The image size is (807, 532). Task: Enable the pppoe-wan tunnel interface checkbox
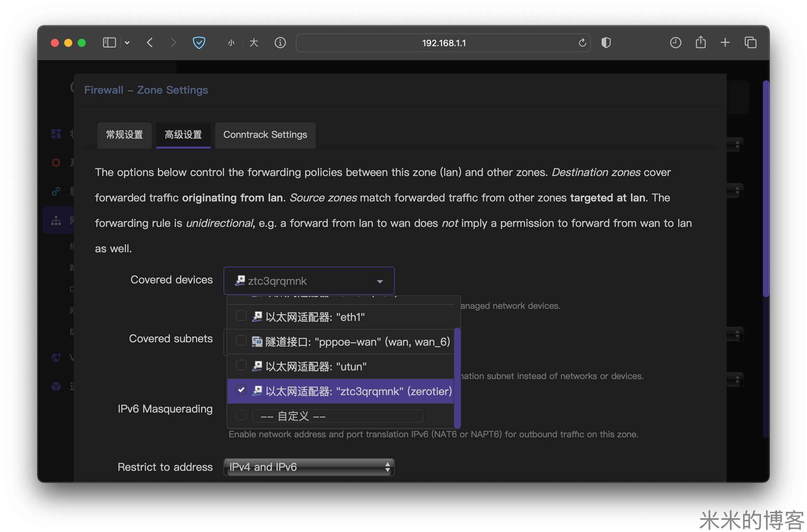pyautogui.click(x=241, y=340)
